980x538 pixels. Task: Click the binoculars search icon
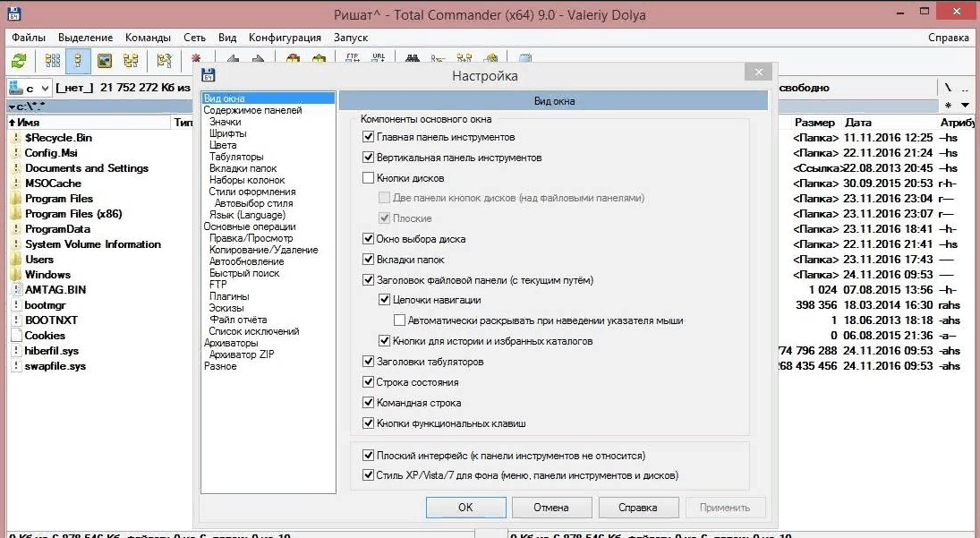click(x=413, y=60)
